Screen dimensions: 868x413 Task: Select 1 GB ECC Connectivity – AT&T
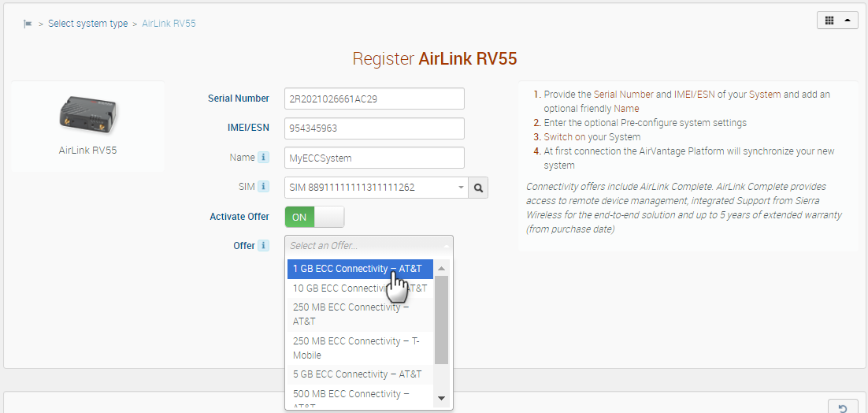click(357, 269)
